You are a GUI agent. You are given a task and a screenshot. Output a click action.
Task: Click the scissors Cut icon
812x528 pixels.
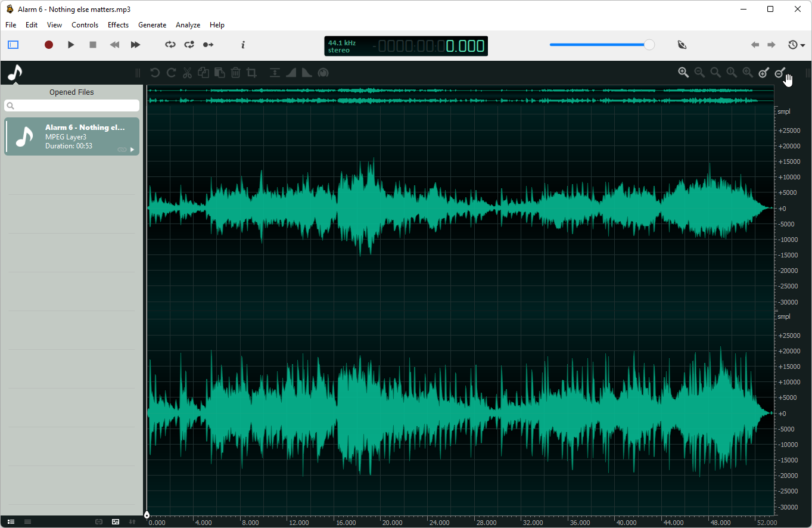[187, 73]
